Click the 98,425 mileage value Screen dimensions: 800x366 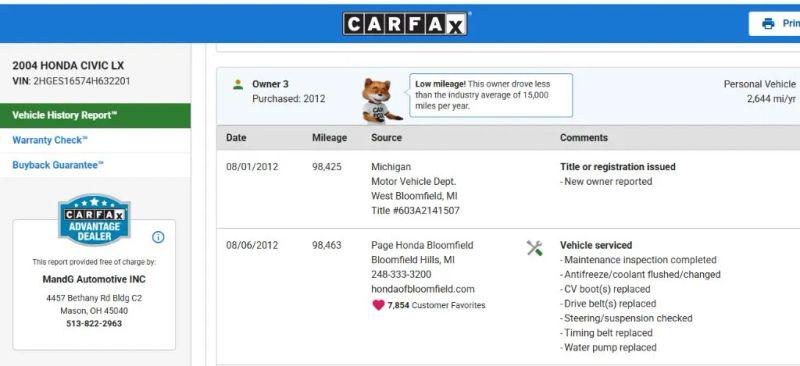[x=327, y=167]
